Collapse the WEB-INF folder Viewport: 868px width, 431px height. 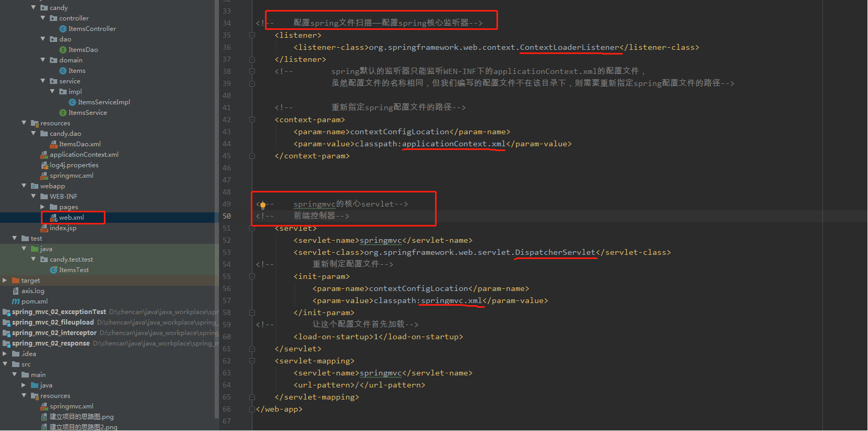point(34,196)
